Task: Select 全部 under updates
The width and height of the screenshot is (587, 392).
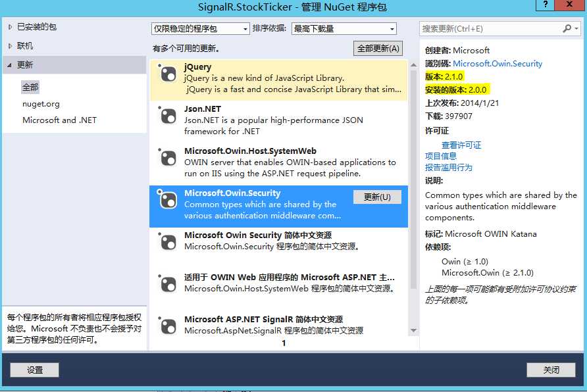Action: pyautogui.click(x=30, y=87)
